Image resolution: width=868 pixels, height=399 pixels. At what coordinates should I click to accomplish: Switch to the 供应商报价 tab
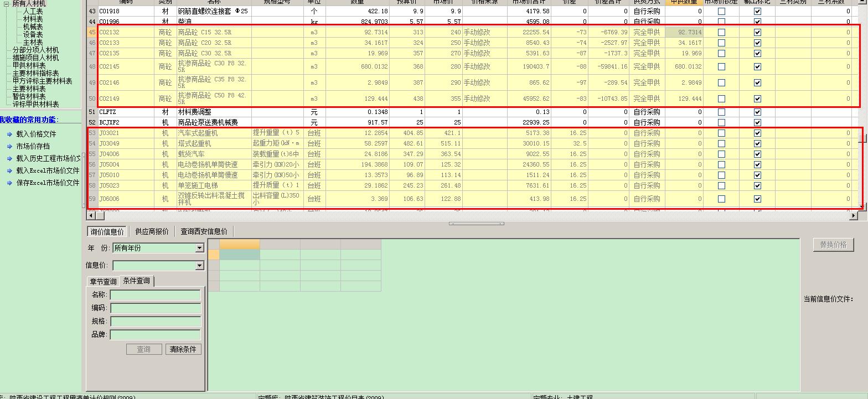click(x=152, y=231)
